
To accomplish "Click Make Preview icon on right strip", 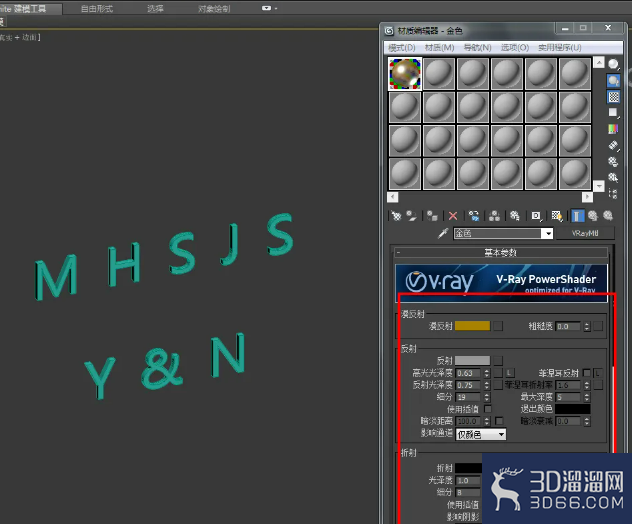I will point(613,145).
